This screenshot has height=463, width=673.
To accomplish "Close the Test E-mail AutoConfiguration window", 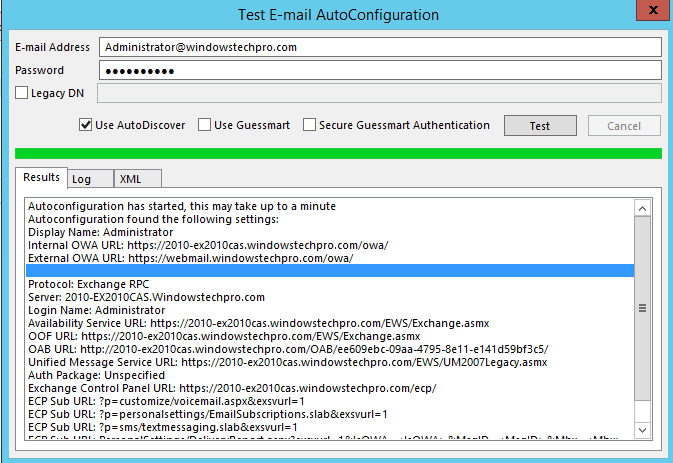I will click(x=652, y=9).
